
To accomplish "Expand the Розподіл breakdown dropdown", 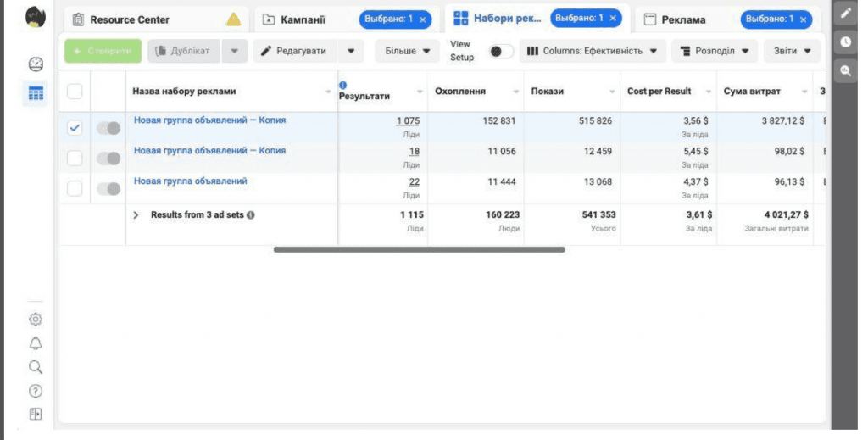I will pos(714,51).
